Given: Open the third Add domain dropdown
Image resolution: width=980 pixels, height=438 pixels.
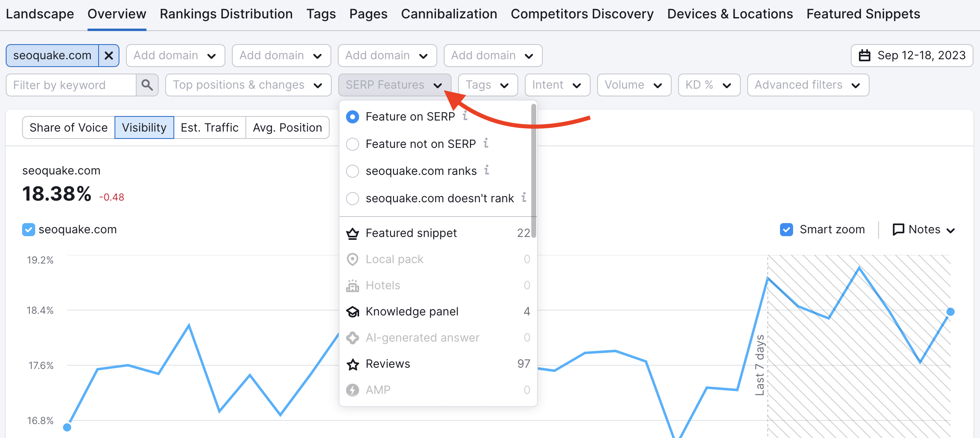Looking at the screenshot, I should [x=387, y=56].
